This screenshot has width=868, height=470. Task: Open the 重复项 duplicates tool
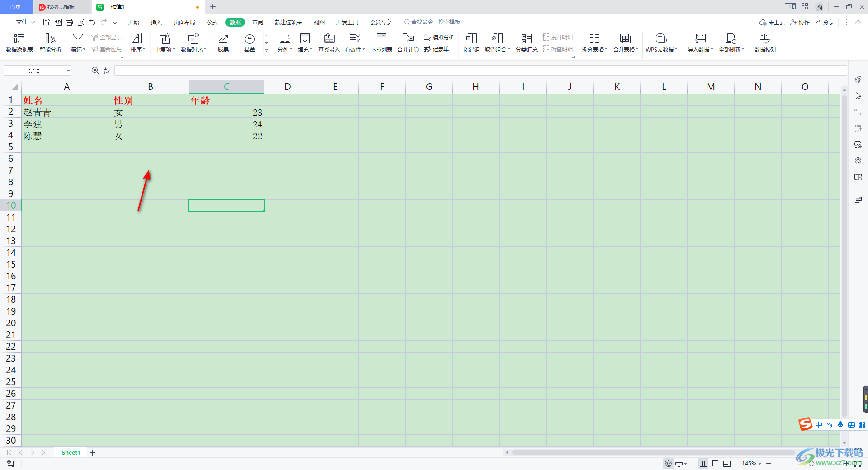pyautogui.click(x=165, y=43)
